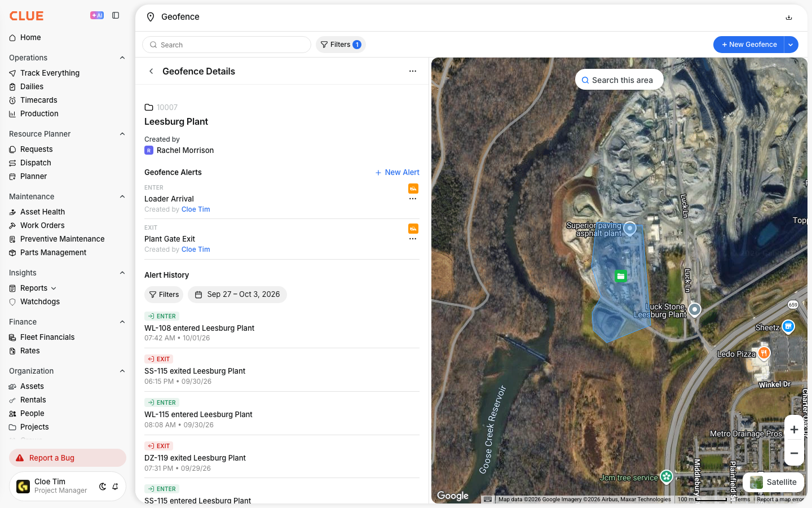Zoom in on the map
This screenshot has height=508, width=812.
[794, 430]
